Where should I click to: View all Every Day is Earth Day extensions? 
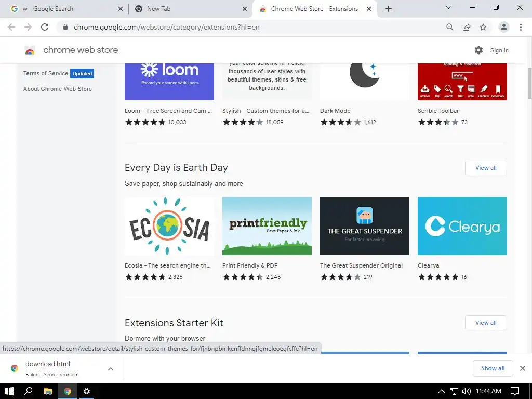point(486,168)
